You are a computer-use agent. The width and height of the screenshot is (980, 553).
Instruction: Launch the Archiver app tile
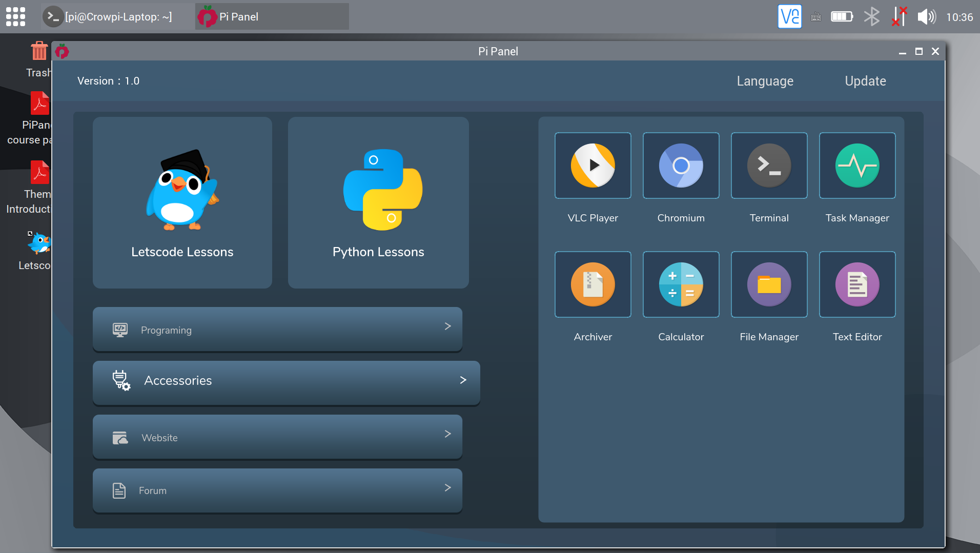(593, 284)
